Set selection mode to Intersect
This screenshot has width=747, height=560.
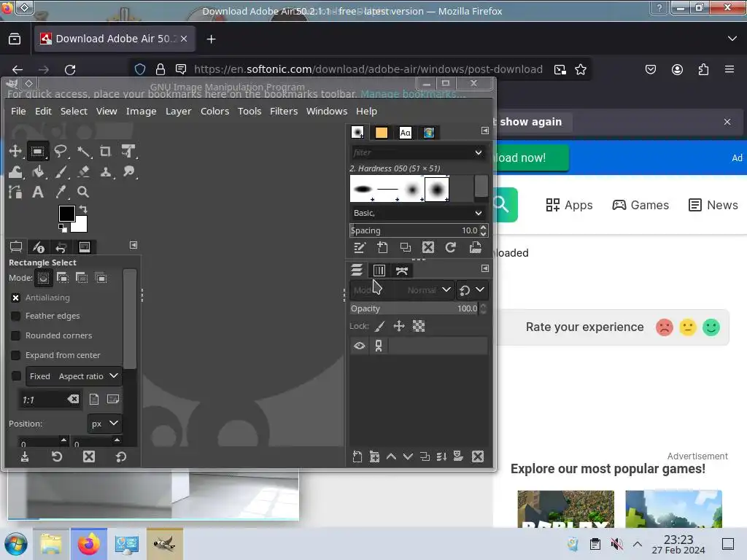tap(101, 278)
